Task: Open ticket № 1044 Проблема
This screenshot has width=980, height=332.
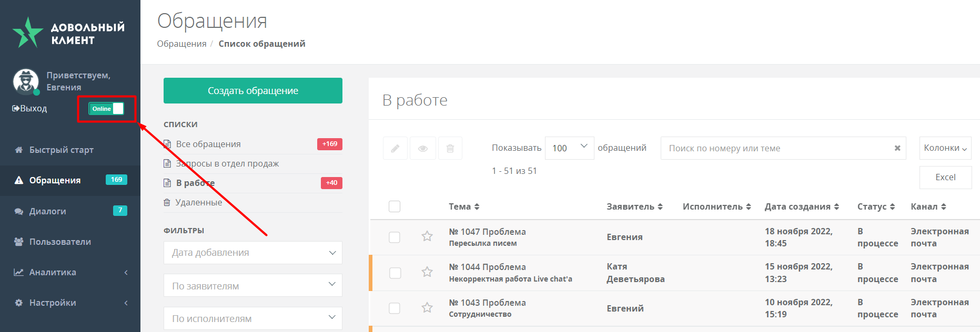Action: 487,267
